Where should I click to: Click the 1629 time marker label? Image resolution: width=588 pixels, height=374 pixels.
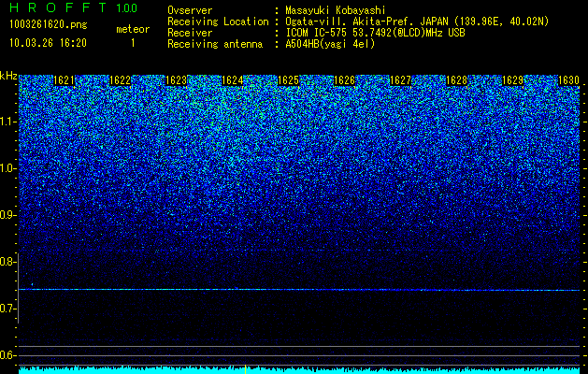(x=512, y=80)
